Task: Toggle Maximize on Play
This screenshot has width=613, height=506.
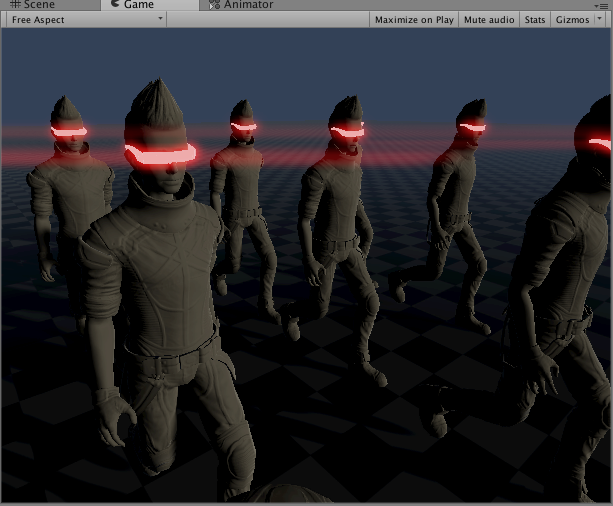Action: [x=414, y=20]
